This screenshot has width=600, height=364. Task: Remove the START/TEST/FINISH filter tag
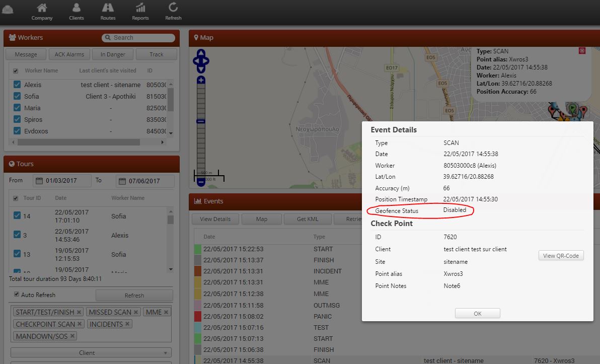[79, 312]
